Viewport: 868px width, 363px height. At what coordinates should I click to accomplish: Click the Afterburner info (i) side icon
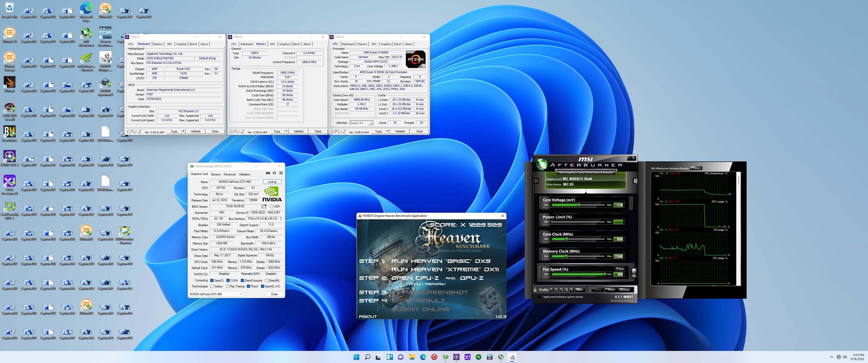tap(635, 181)
